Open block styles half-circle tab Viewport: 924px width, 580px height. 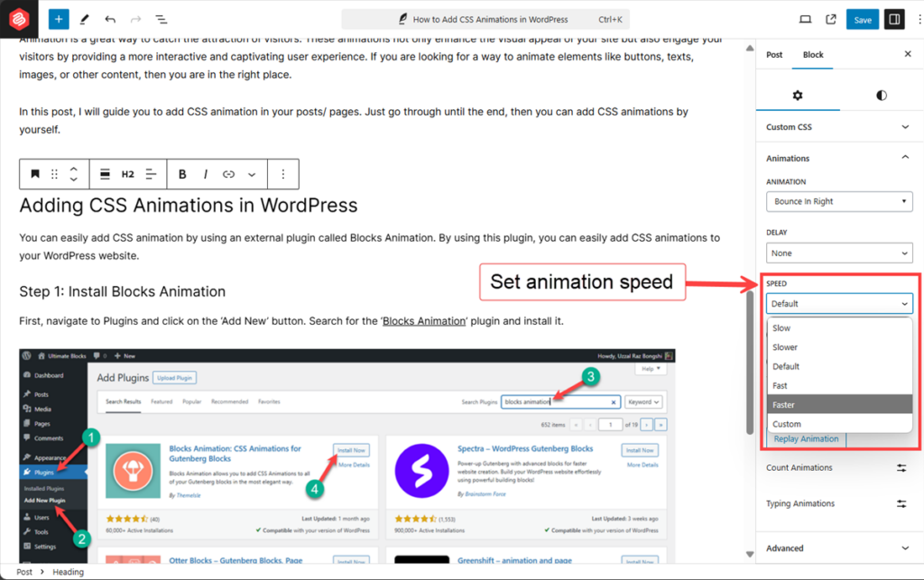coord(881,95)
